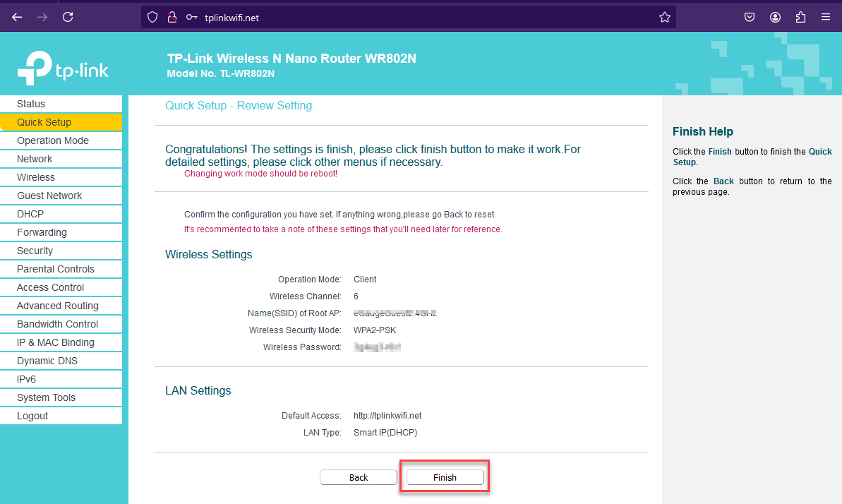
Task: Go to Network menu
Action: coord(61,159)
